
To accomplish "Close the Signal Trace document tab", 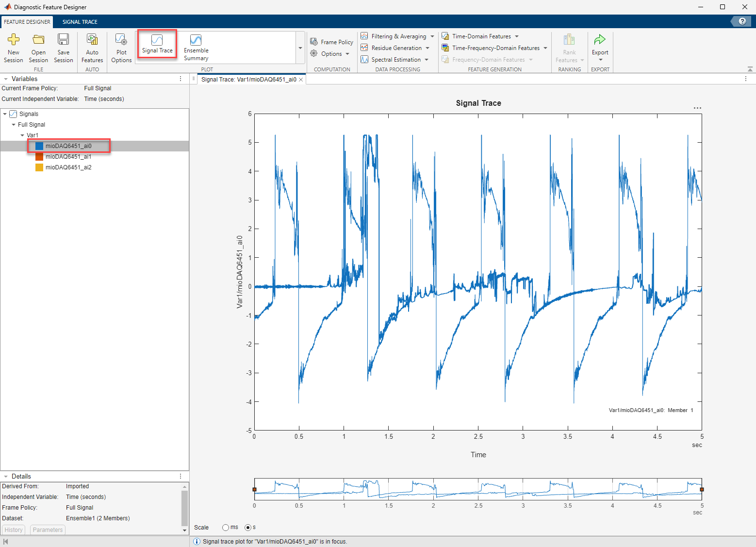I will [x=301, y=80].
